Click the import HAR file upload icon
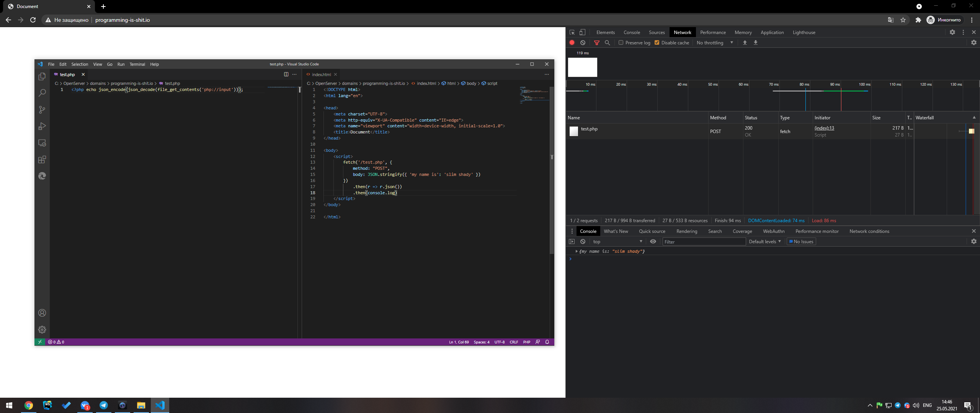This screenshot has width=980, height=413. tap(745, 43)
